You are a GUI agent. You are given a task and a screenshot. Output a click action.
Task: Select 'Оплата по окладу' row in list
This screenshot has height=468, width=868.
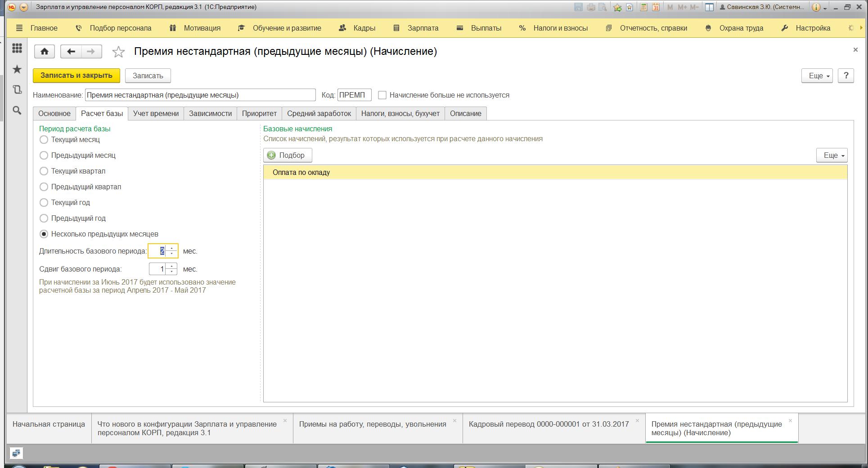pos(555,172)
